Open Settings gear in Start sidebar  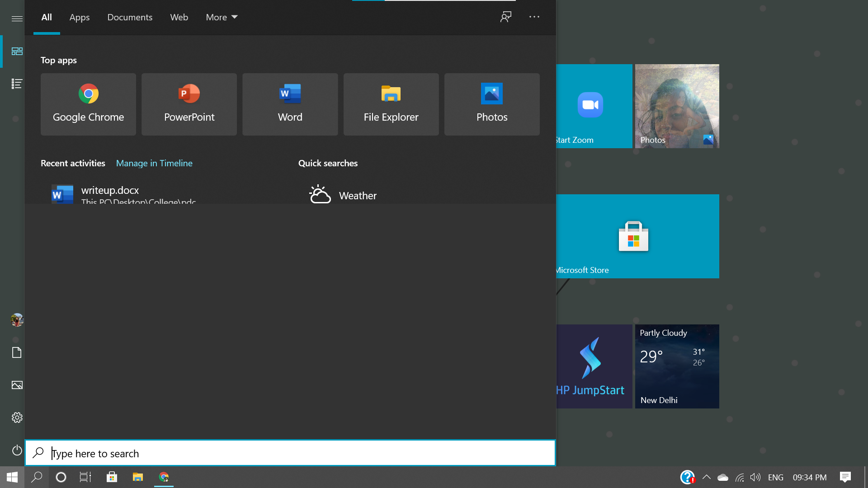[x=17, y=418]
